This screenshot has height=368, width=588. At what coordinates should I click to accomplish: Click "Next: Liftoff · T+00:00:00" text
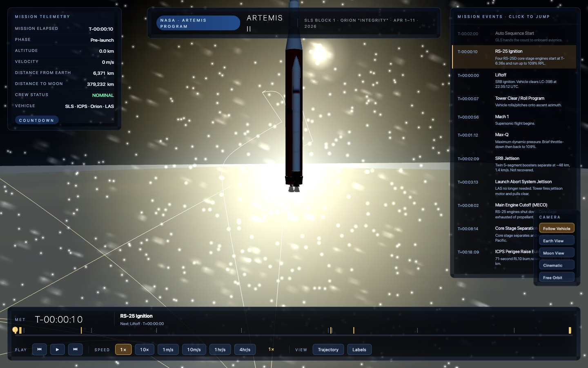coord(142,324)
